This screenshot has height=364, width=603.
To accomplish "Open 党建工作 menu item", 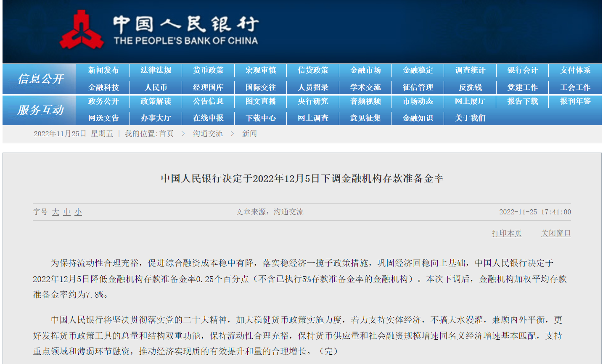I will coord(522,87).
